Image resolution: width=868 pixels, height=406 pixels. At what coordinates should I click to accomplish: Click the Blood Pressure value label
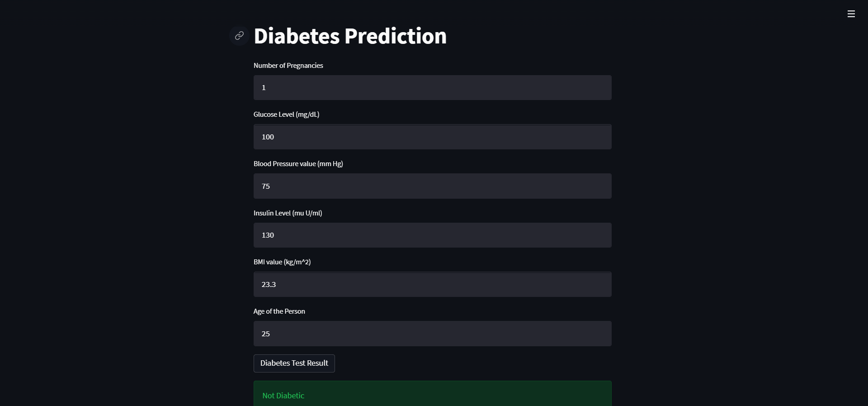[297, 163]
